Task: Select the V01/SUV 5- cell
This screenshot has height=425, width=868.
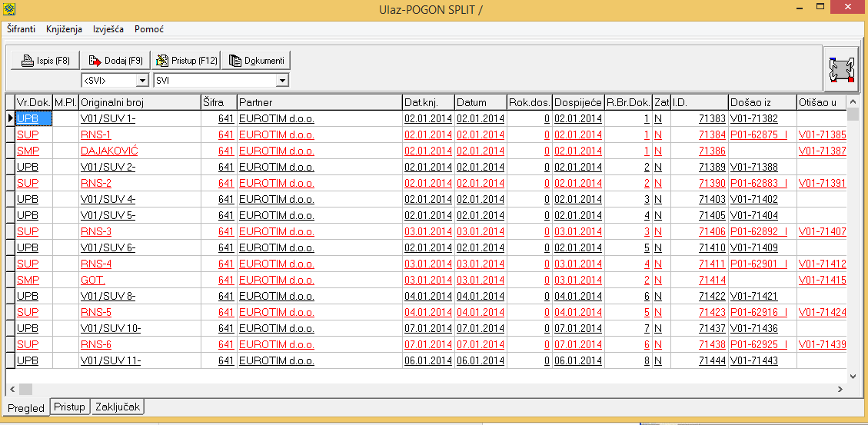Action: [x=140, y=215]
